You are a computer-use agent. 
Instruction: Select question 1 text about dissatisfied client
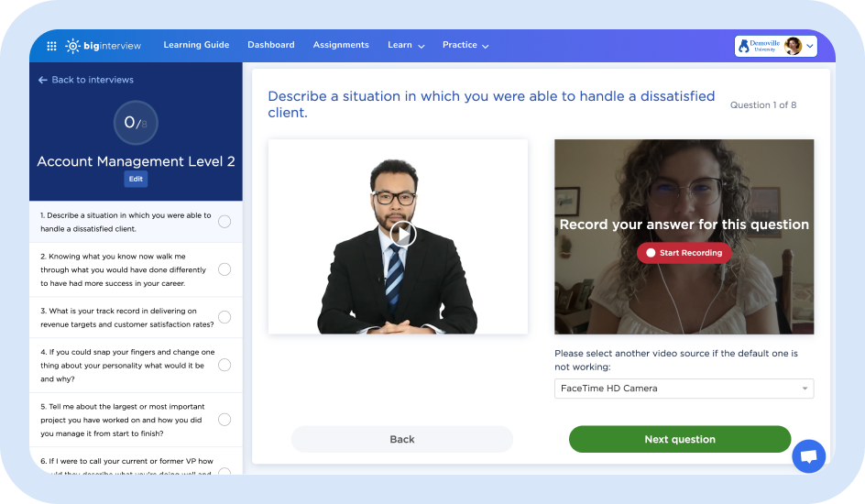click(x=126, y=222)
